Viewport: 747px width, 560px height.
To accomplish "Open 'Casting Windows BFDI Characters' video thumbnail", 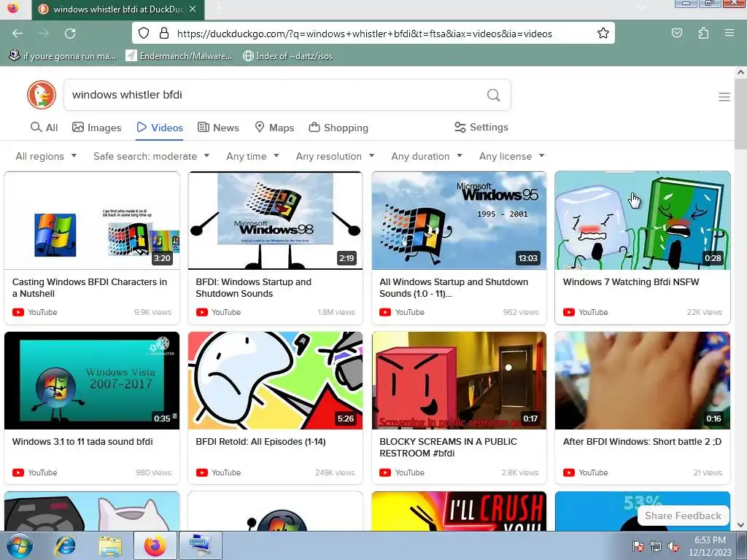I will pos(92,221).
